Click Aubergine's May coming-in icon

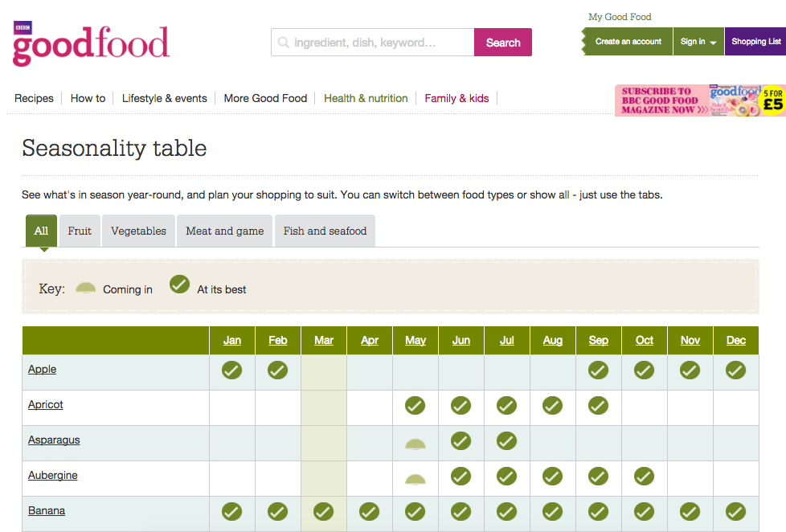point(415,479)
